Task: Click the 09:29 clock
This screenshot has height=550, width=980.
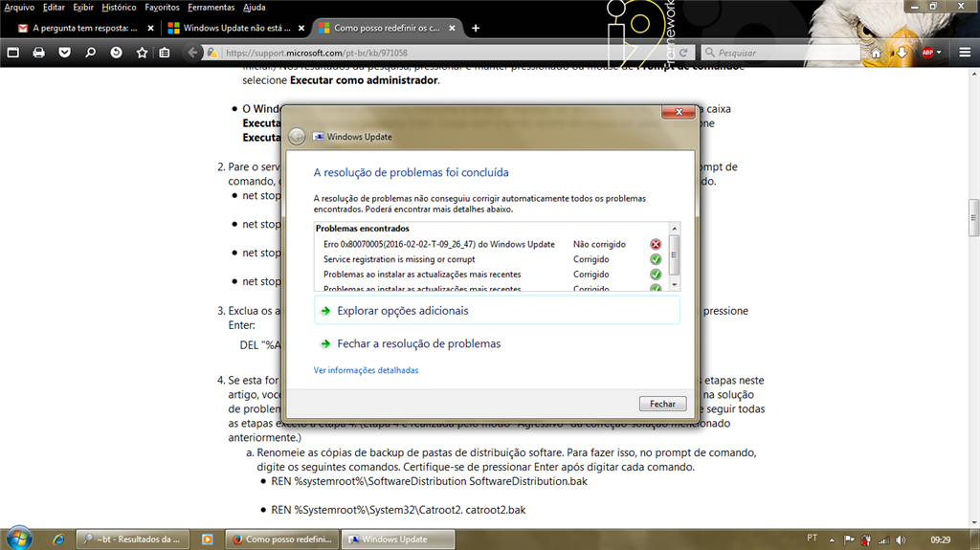Action: click(940, 540)
